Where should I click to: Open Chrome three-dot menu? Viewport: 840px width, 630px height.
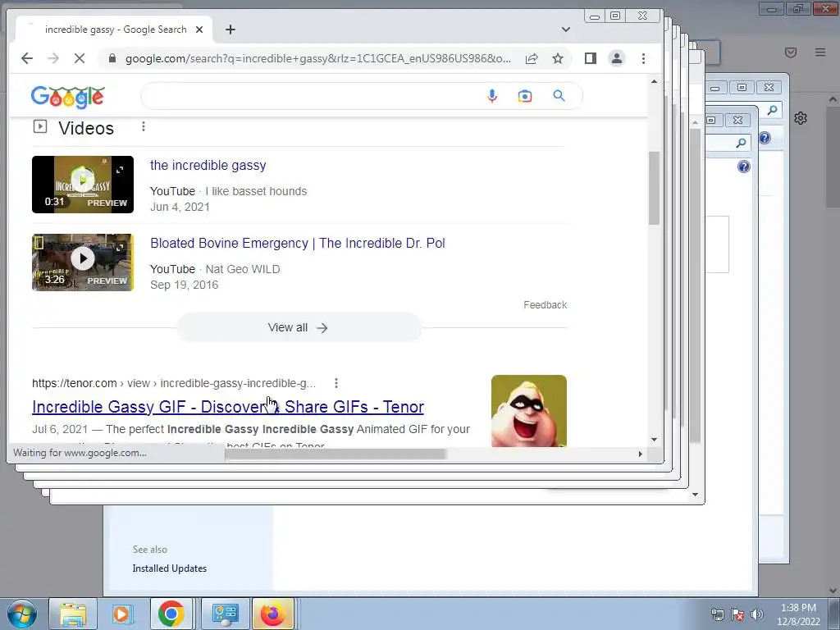643,58
